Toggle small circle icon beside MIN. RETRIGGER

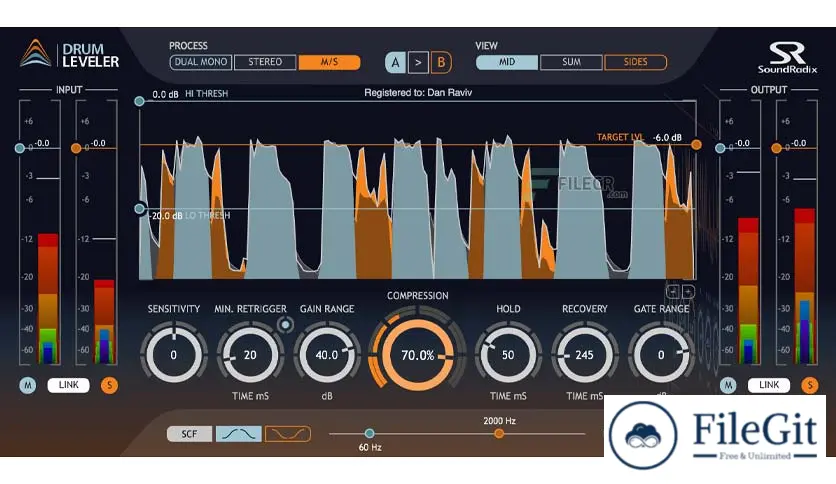286,324
